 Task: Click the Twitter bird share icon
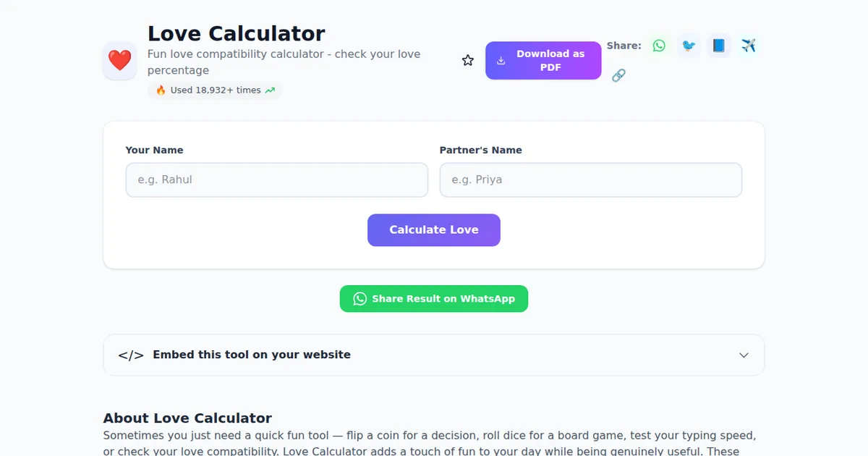coord(688,45)
